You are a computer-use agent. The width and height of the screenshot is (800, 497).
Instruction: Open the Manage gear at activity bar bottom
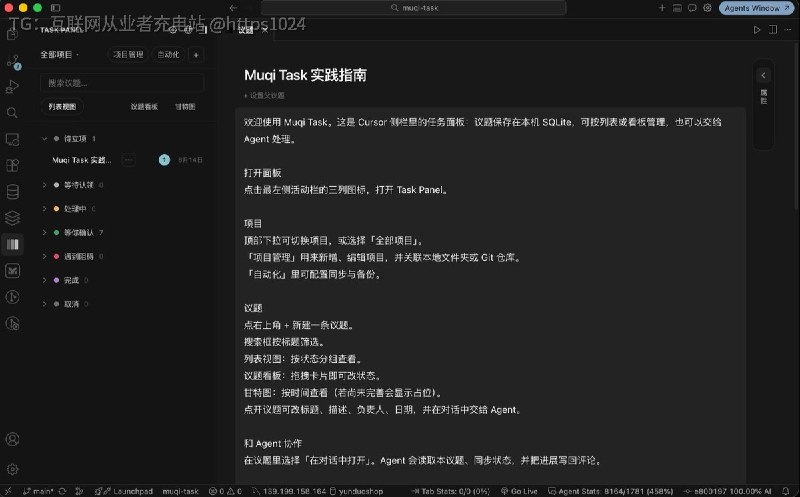pos(12,469)
